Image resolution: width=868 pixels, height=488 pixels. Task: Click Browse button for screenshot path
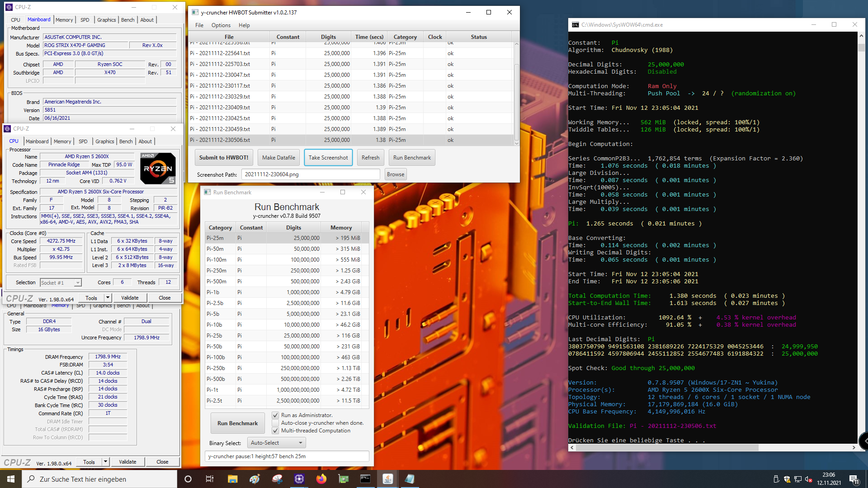[x=396, y=174]
